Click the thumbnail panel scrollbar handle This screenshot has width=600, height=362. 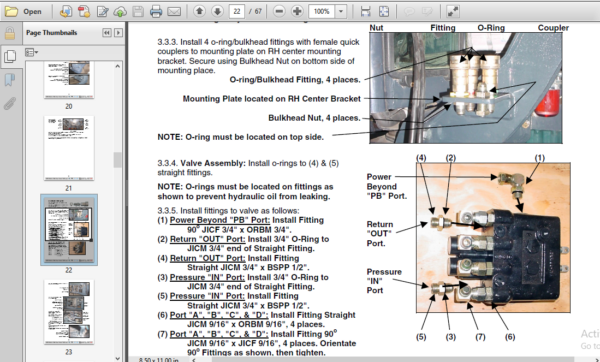(117, 160)
